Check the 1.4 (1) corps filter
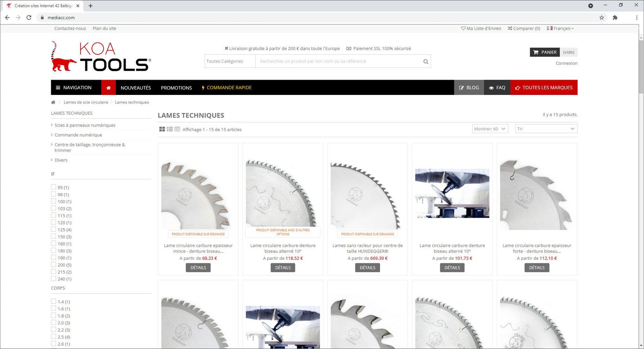The width and height of the screenshot is (644, 349). (x=54, y=301)
